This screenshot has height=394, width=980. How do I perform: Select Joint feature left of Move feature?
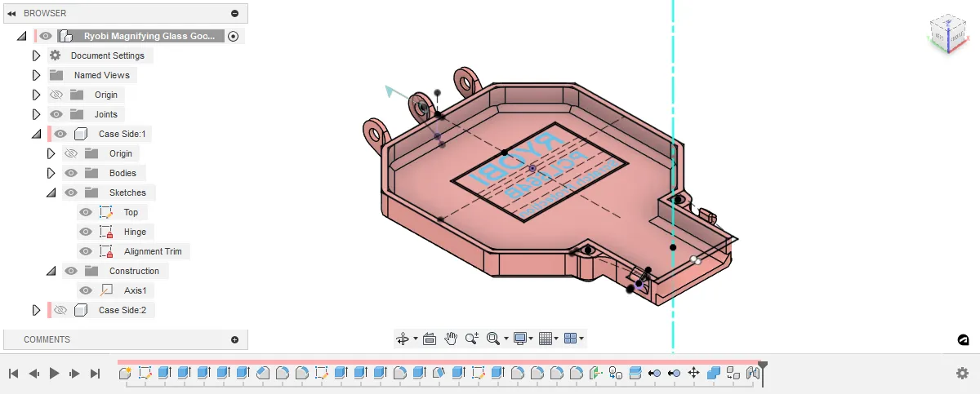click(674, 373)
